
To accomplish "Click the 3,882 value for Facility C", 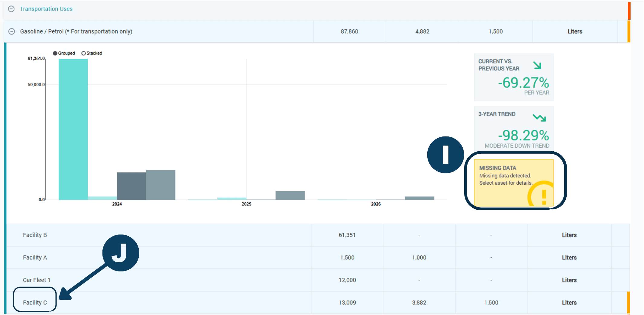I will [419, 303].
